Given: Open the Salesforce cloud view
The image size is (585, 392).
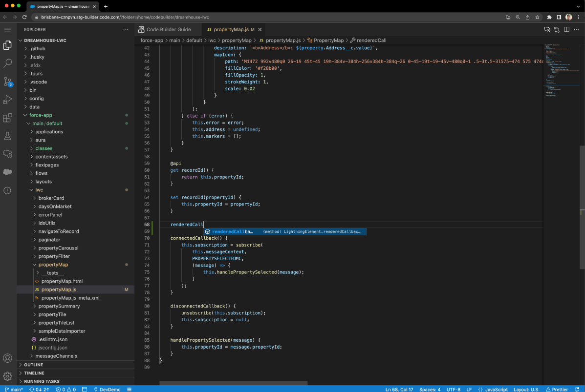Looking at the screenshot, I should tap(7, 172).
